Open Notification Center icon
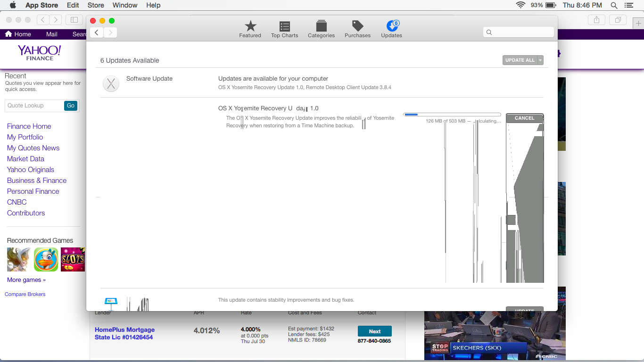 point(628,5)
